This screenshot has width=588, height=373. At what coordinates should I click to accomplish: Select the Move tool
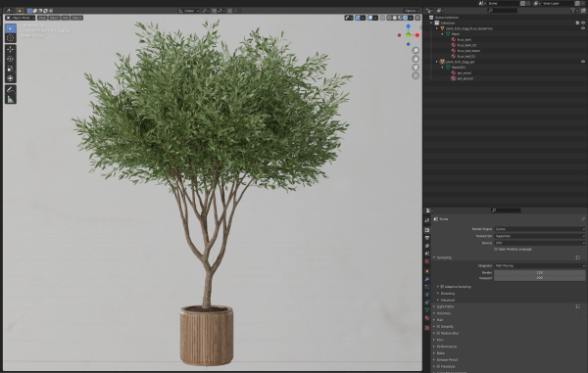point(11,49)
